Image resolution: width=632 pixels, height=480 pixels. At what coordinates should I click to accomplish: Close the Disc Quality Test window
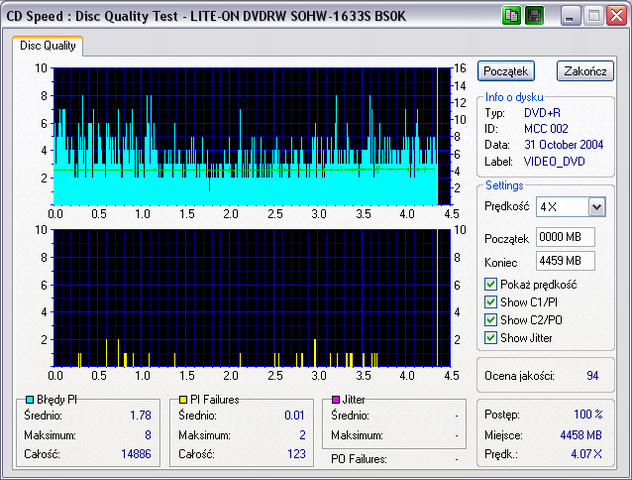pos(617,16)
